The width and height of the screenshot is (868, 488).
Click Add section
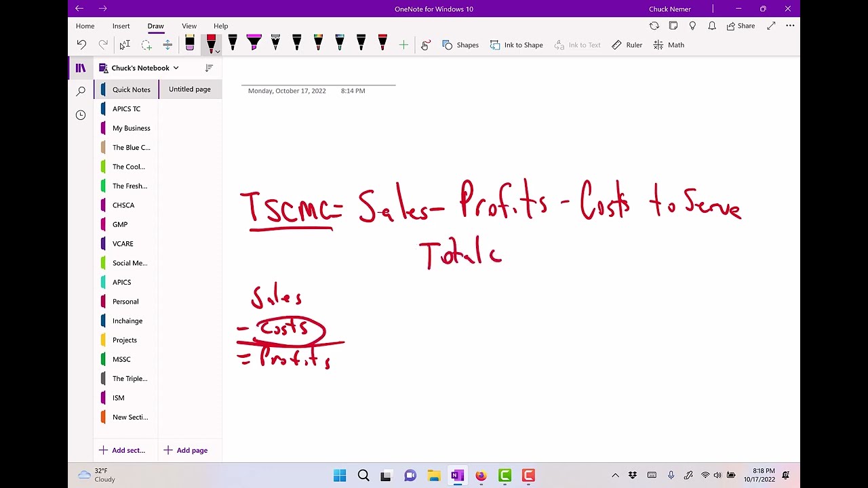tap(122, 450)
